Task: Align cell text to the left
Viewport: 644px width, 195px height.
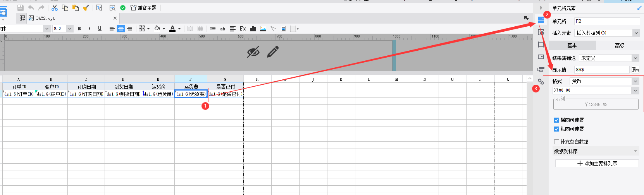Action: click(x=112, y=29)
